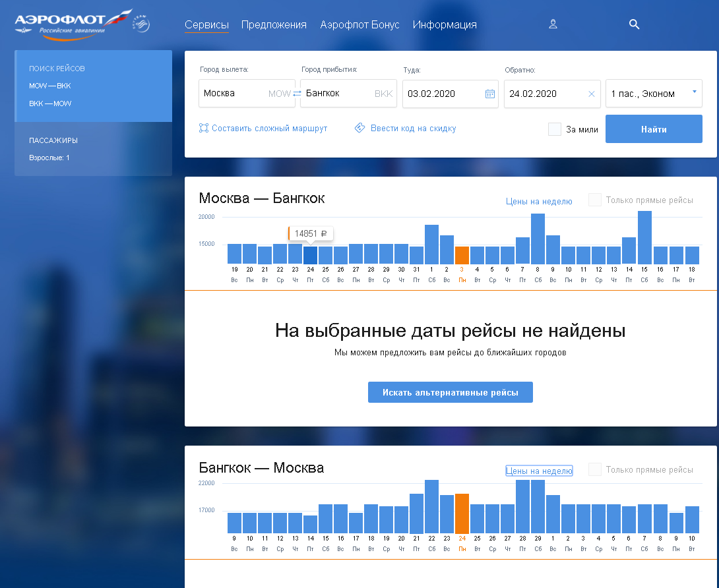The height and width of the screenshot is (588, 719).
Task: Click departure city field Москва
Action: coord(247,94)
